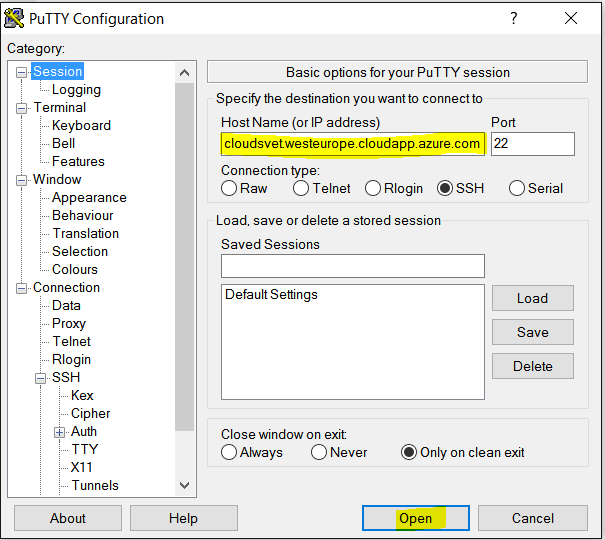
Task: Collapse the Terminal tree node
Action: [21, 108]
